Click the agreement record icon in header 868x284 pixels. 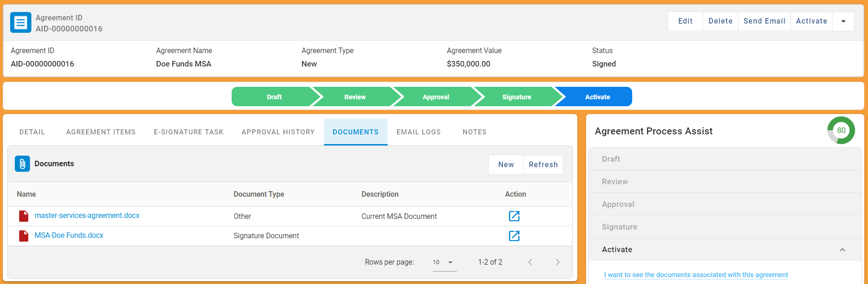pyautogui.click(x=21, y=23)
